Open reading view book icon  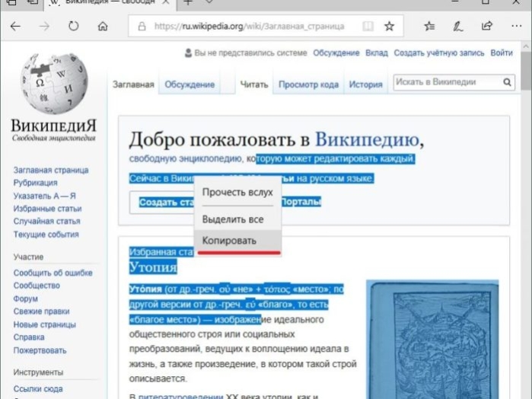[368, 26]
